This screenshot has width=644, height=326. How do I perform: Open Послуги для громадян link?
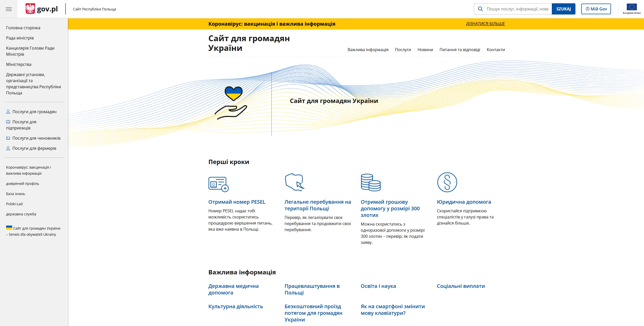(34, 112)
